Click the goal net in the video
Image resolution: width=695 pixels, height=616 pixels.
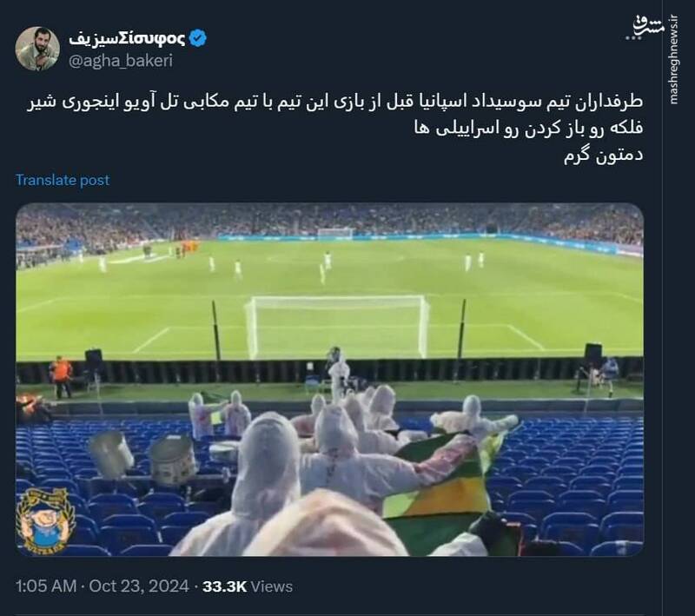[x=337, y=327]
